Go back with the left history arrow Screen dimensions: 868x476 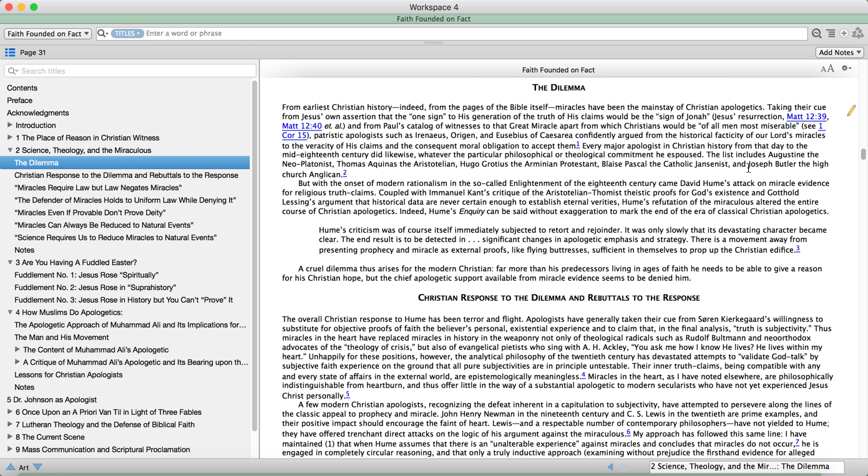(610, 467)
